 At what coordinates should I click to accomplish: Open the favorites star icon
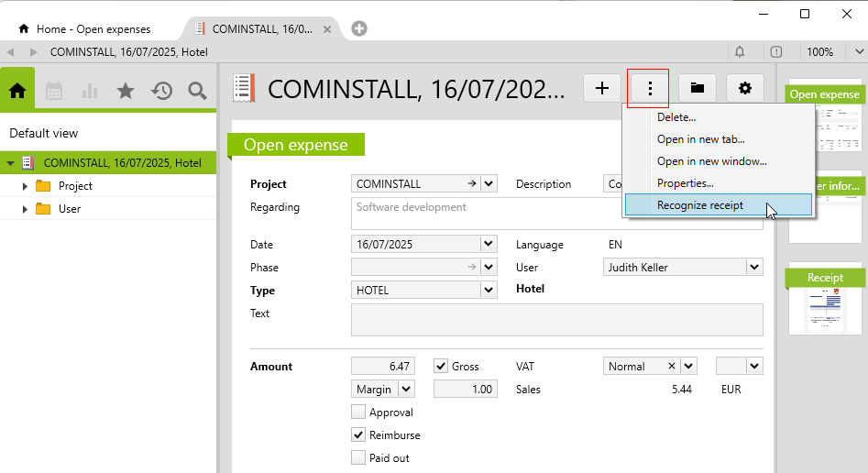(126, 90)
